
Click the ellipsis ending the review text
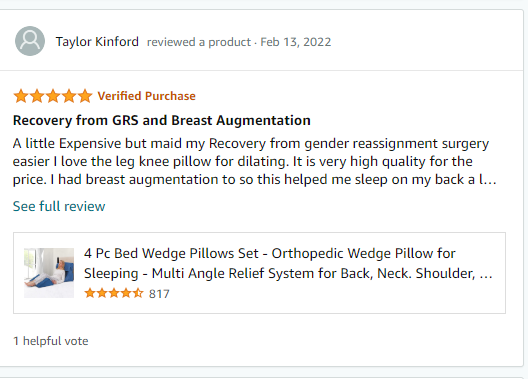(490, 180)
